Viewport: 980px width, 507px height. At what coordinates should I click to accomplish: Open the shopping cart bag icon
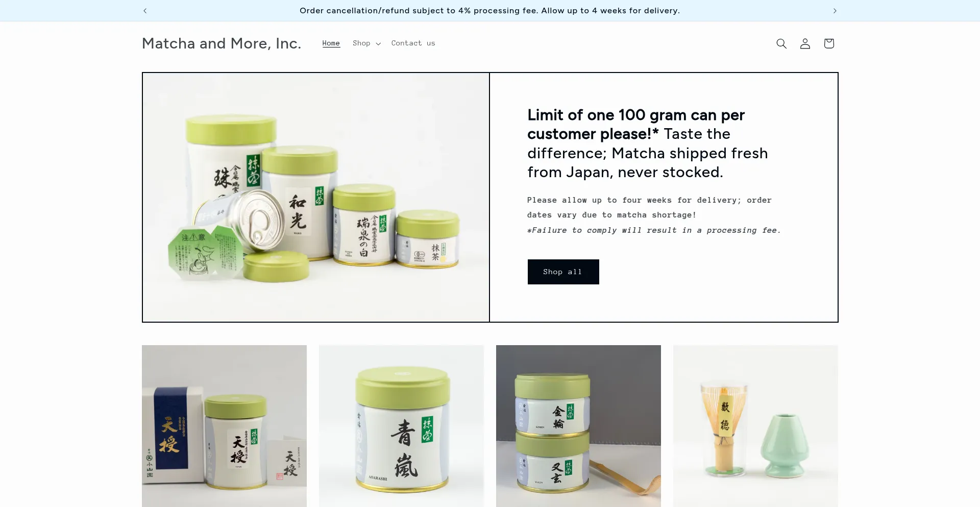coord(829,43)
